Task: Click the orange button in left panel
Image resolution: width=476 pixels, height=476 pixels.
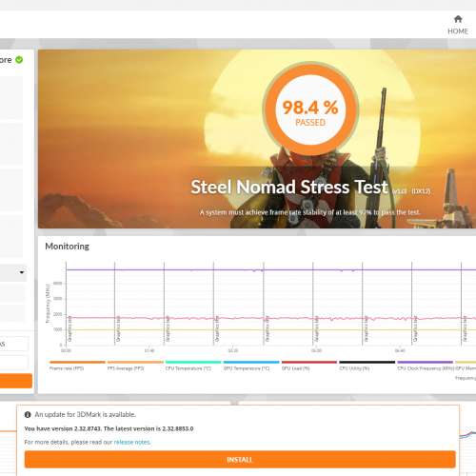Action: pyautogui.click(x=16, y=381)
